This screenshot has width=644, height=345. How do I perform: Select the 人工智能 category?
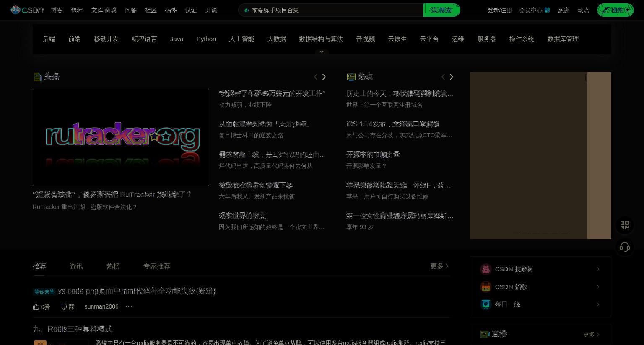click(x=241, y=39)
